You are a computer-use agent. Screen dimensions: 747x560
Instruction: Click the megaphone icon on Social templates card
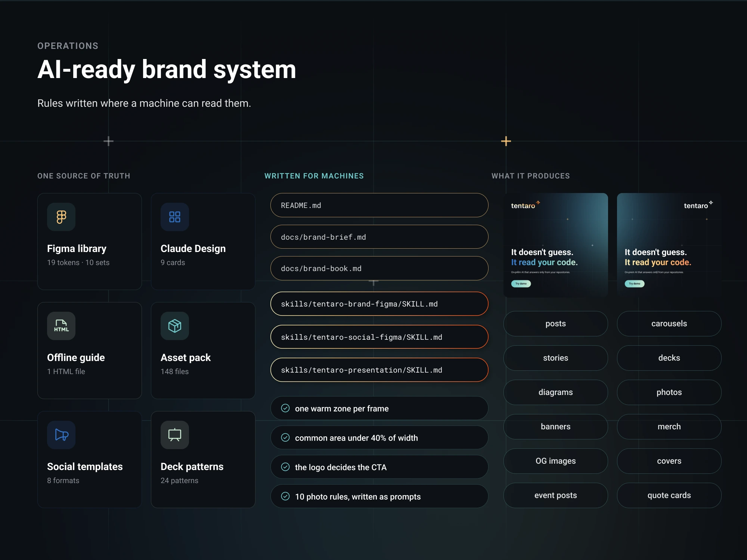[61, 435]
